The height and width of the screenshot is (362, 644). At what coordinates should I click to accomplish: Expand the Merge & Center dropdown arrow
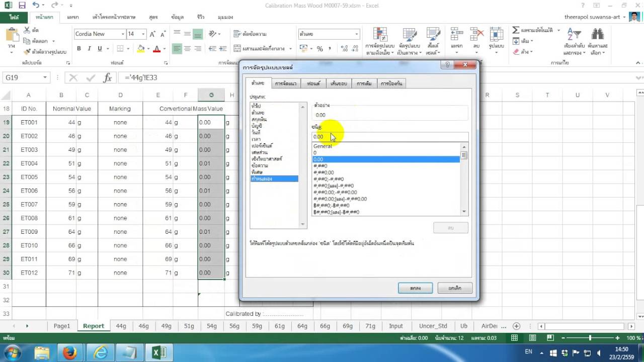290,49
